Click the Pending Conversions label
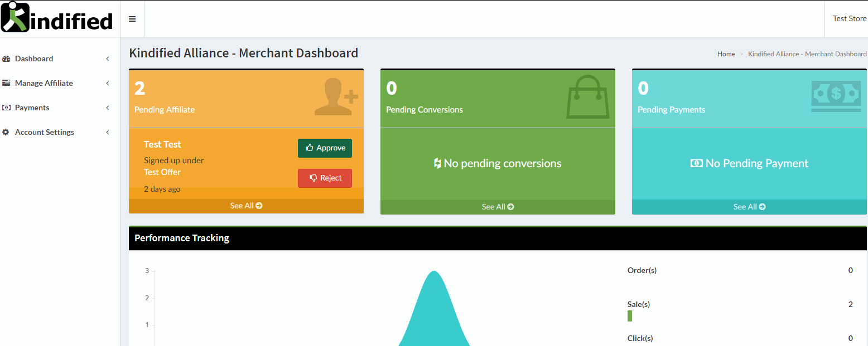Image resolution: width=868 pixels, height=346 pixels. (x=425, y=110)
